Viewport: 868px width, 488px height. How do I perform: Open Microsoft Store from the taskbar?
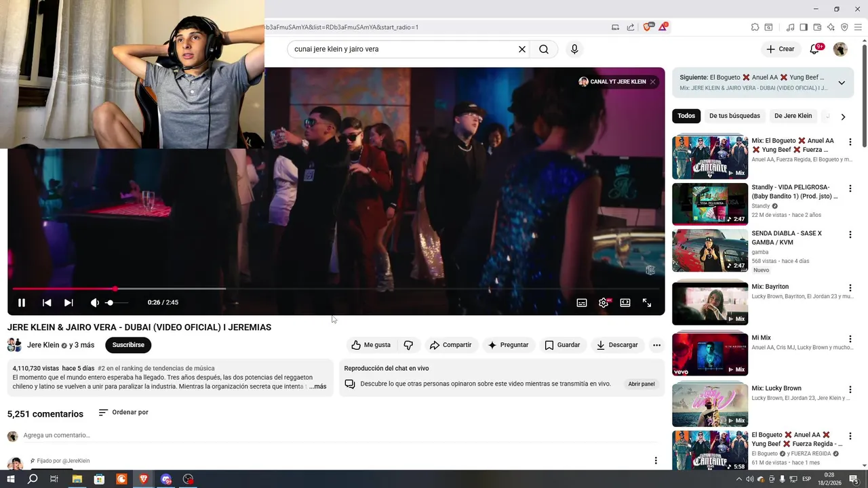pos(99,479)
